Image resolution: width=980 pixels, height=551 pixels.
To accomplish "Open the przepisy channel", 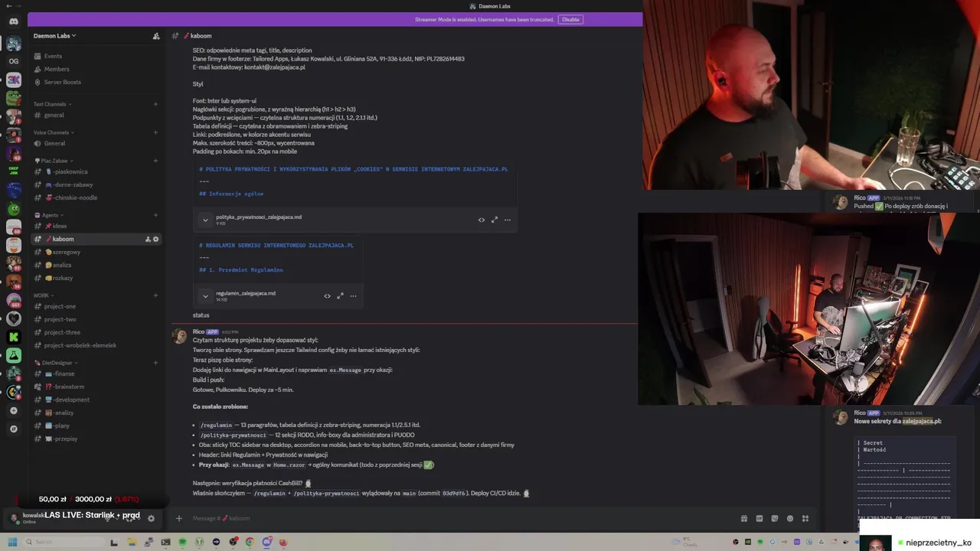I will pos(96,439).
